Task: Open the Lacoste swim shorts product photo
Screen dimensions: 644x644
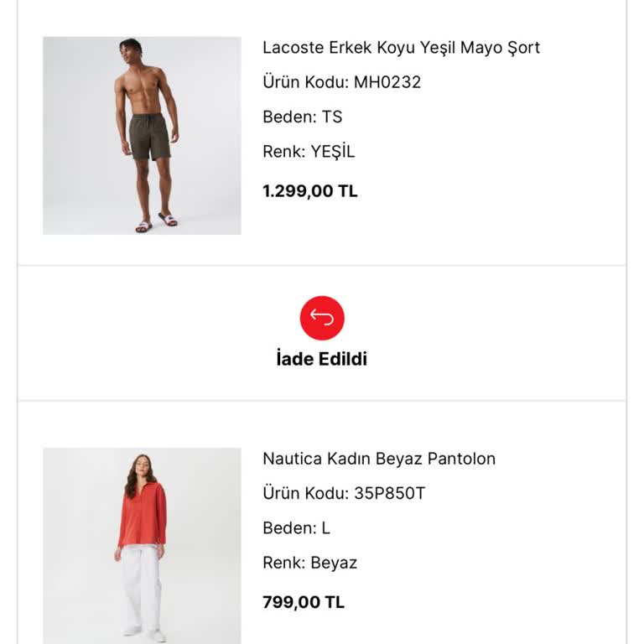Action: coord(142,135)
